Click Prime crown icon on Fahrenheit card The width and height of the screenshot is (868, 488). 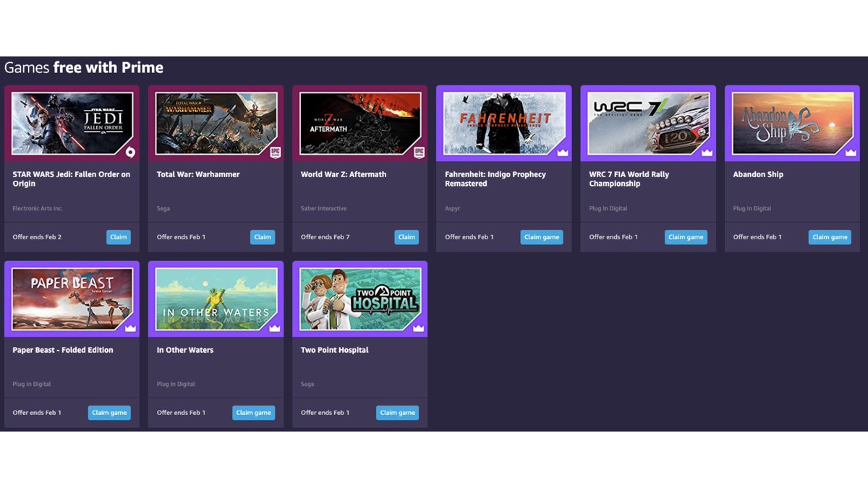coord(563,153)
